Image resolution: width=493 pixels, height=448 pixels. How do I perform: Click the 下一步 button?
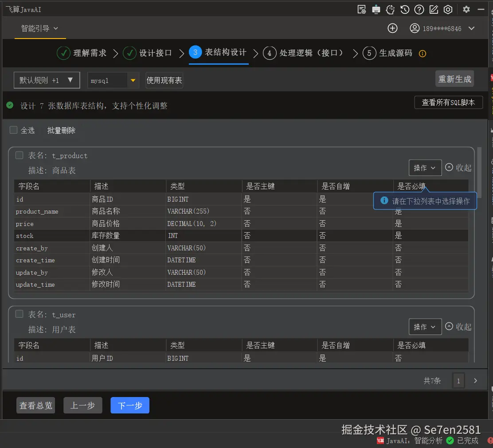point(130,405)
